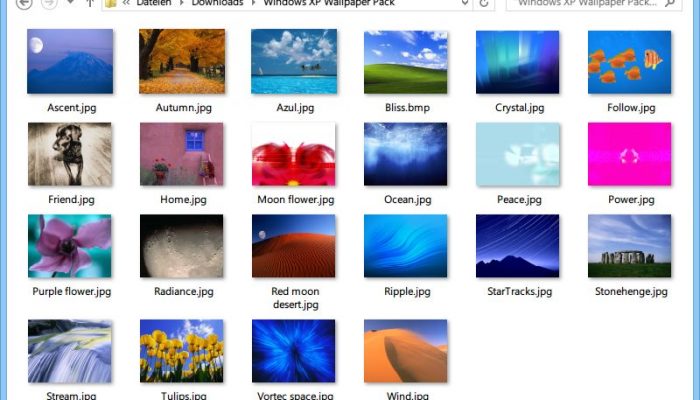Select the Peace.jpg thumbnail
The width and height of the screenshot is (700, 400).
(x=517, y=154)
